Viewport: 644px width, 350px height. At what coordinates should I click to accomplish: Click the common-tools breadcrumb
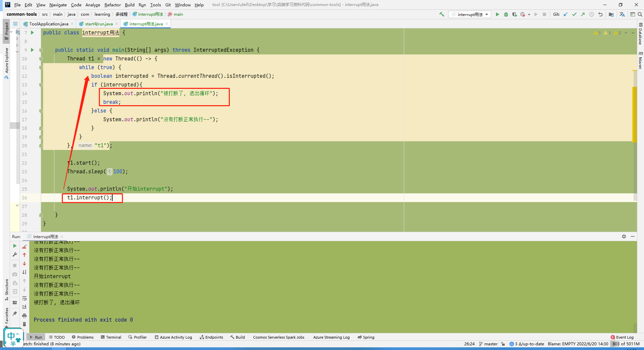point(22,14)
